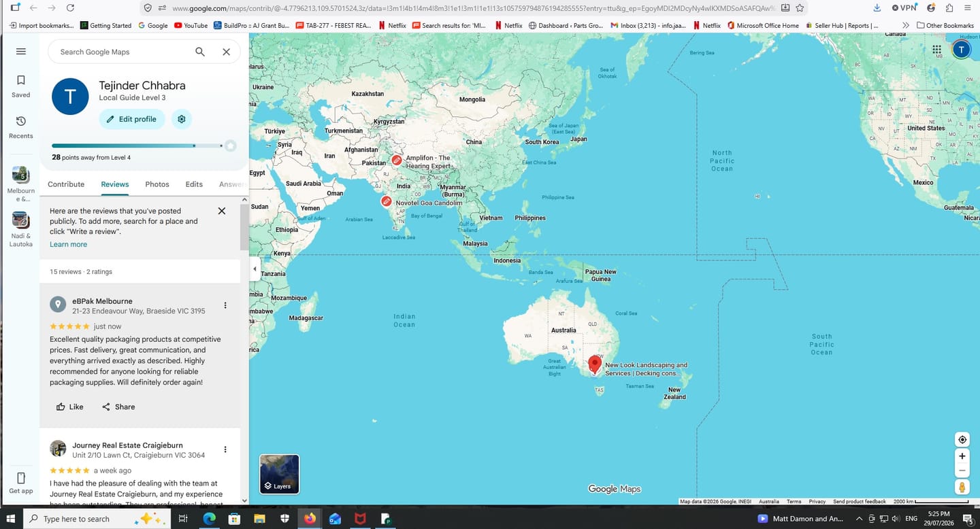Viewport: 980px width, 529px height.
Task: Open profile settings gear icon
Action: point(182,119)
